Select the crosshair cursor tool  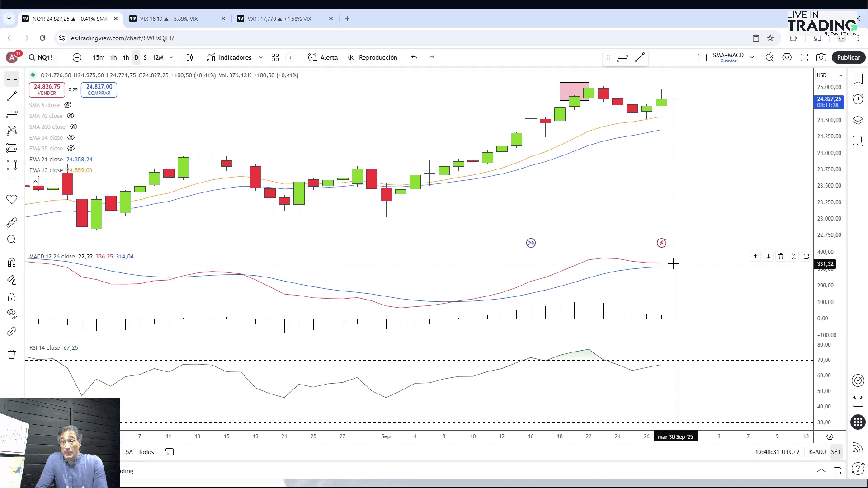(x=12, y=80)
